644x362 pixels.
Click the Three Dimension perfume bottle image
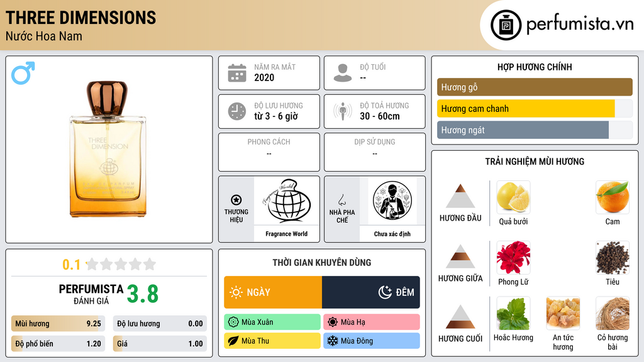pos(108,148)
